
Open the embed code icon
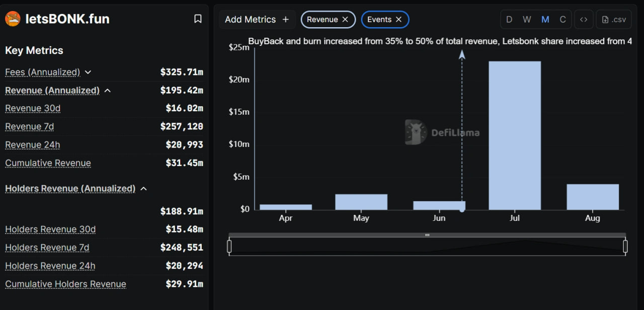[x=584, y=20]
